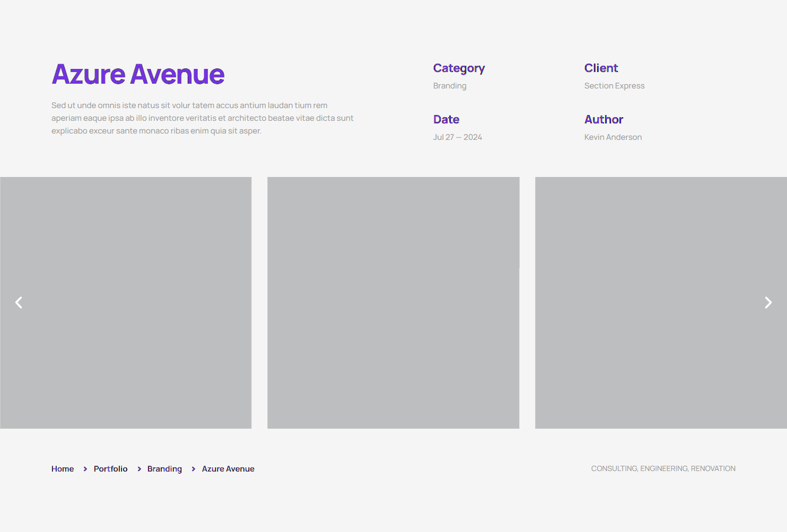Click the Jul 27 — 2024 date
Image resolution: width=787 pixels, height=532 pixels.
tap(457, 137)
